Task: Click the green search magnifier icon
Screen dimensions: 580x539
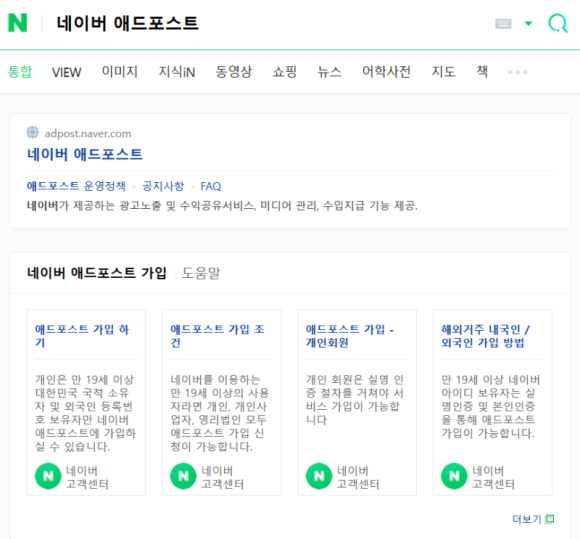Action: 557,23
